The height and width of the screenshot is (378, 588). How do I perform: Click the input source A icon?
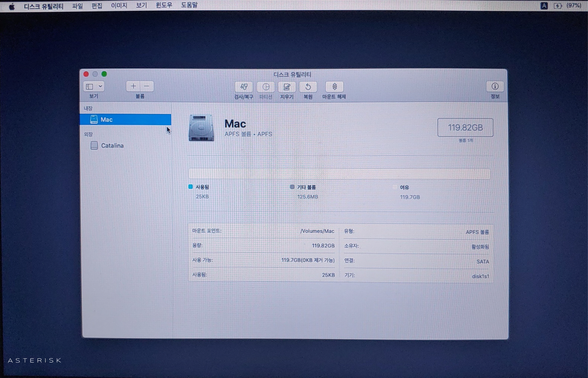544,6
